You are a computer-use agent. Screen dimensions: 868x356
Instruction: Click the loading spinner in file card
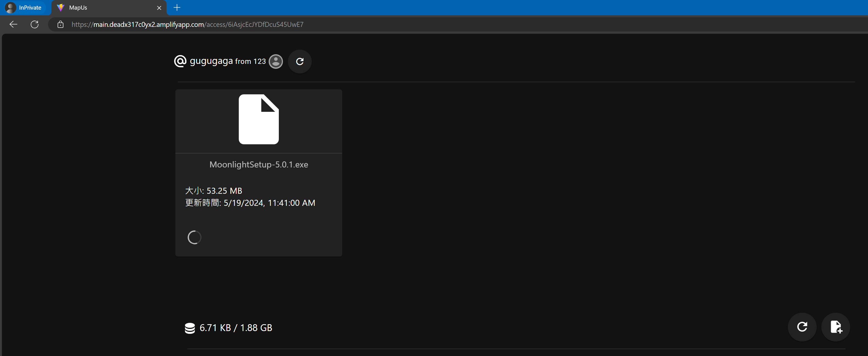pyautogui.click(x=194, y=237)
